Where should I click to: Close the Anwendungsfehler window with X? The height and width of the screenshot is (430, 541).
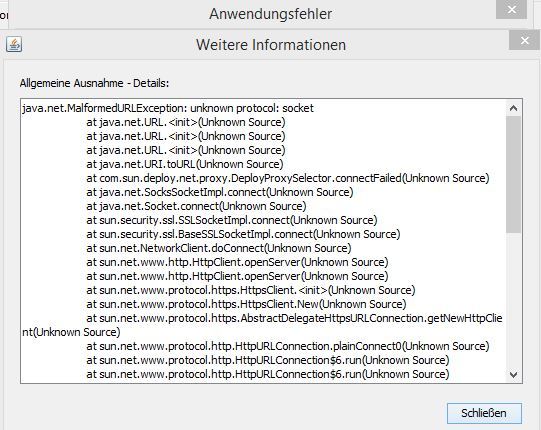coord(511,10)
